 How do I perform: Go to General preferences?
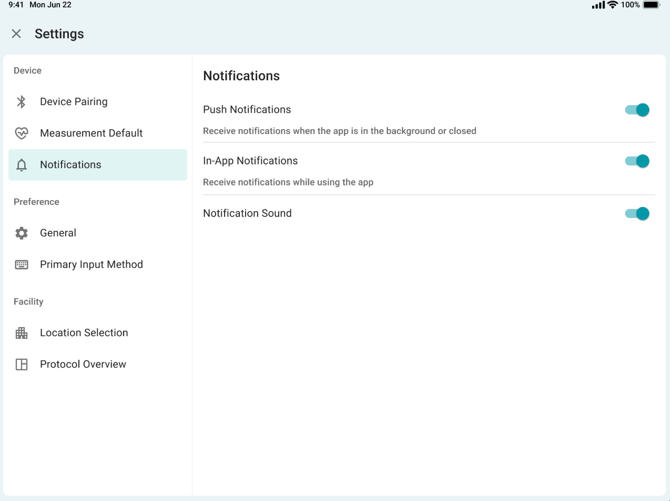pos(98,233)
